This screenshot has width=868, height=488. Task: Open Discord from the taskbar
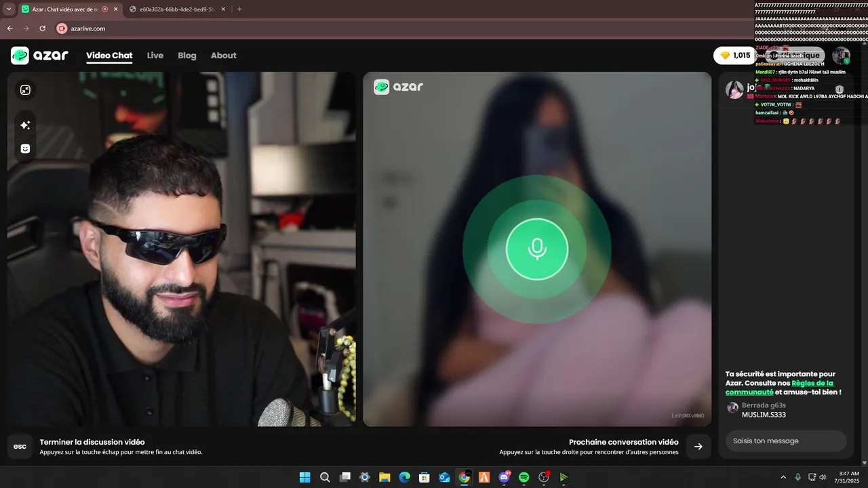505,477
